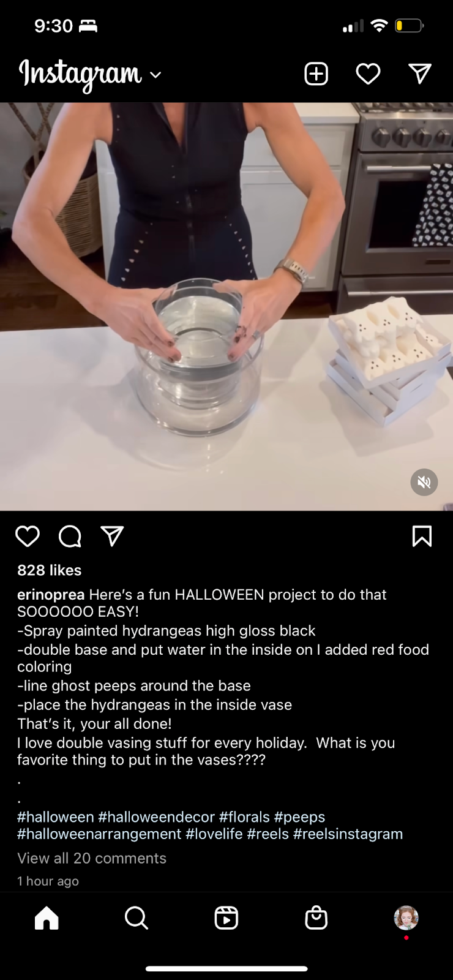Open the Reels tab
The width and height of the screenshot is (453, 980).
tap(226, 918)
